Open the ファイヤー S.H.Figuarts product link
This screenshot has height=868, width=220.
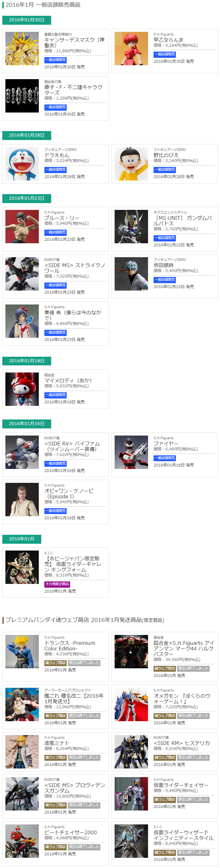[x=166, y=444]
